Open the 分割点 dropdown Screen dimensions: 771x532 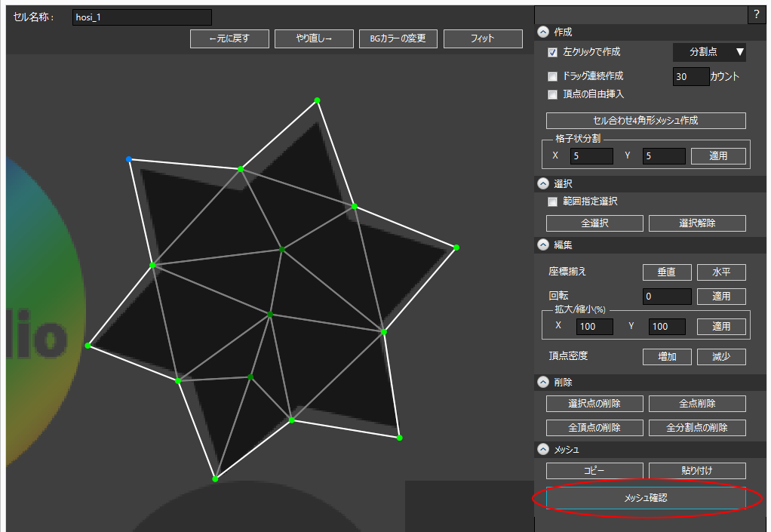709,52
